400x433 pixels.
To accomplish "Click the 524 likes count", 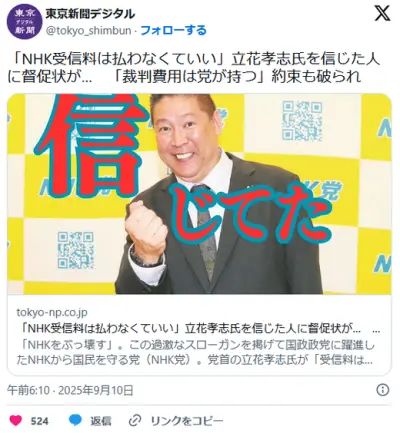I will pyautogui.click(x=39, y=421).
